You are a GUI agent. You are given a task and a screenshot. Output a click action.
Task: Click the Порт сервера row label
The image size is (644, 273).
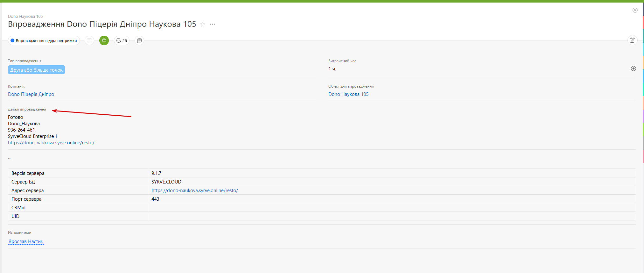[26, 199]
